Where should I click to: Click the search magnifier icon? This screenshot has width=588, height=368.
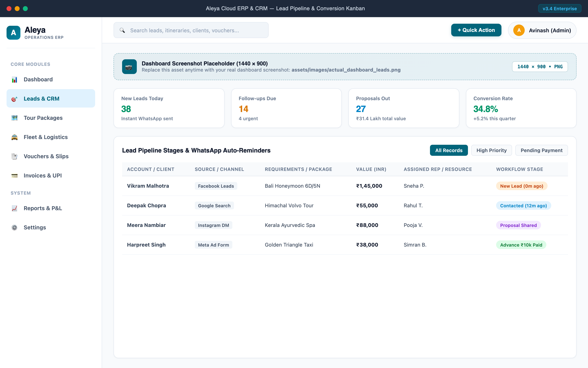[x=122, y=30]
